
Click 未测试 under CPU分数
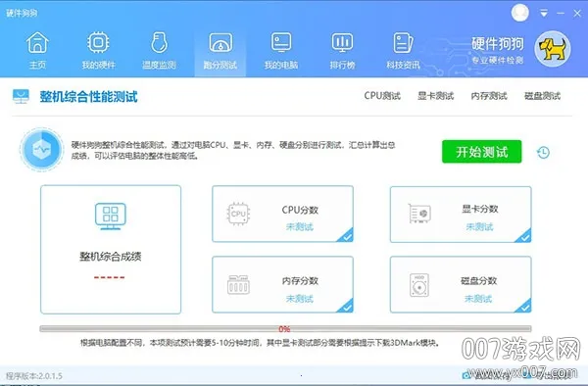coord(299,226)
